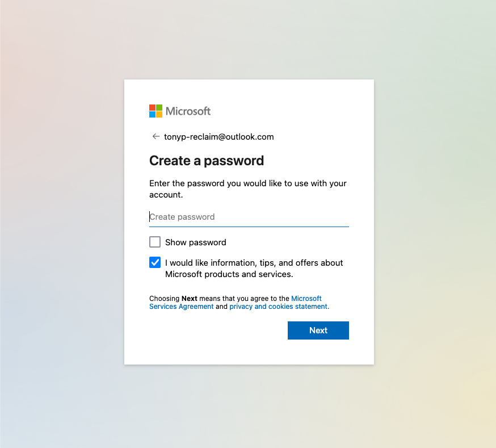Viewport: 496px width, 448px height.
Task: Click the "I would like information, tips" label
Action: pos(254,263)
